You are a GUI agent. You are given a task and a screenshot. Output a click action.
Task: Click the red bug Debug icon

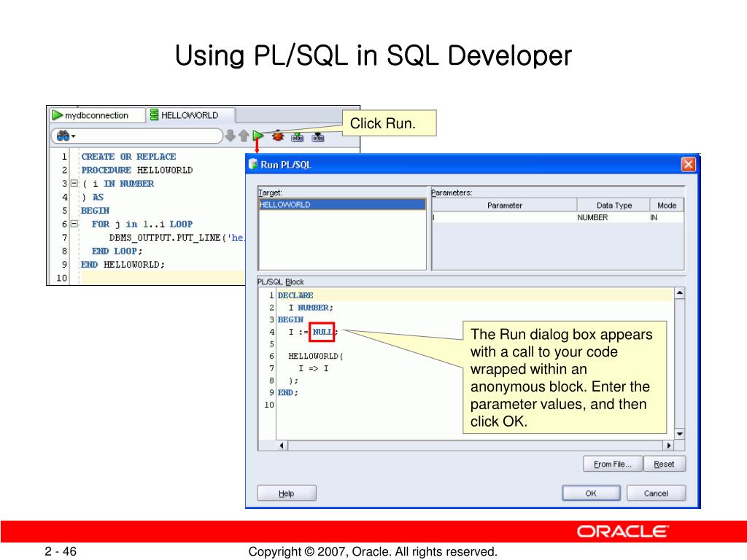[278, 136]
